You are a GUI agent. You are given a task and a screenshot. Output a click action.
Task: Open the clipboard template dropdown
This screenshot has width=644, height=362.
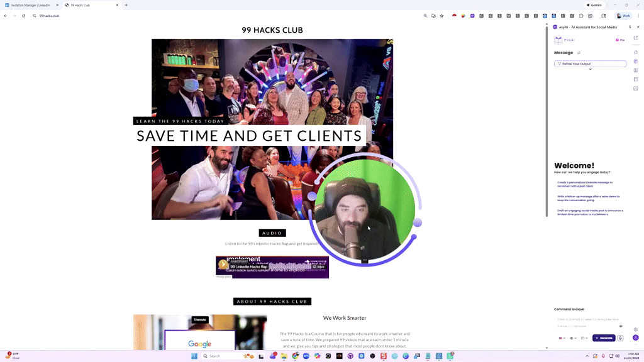[584, 338]
